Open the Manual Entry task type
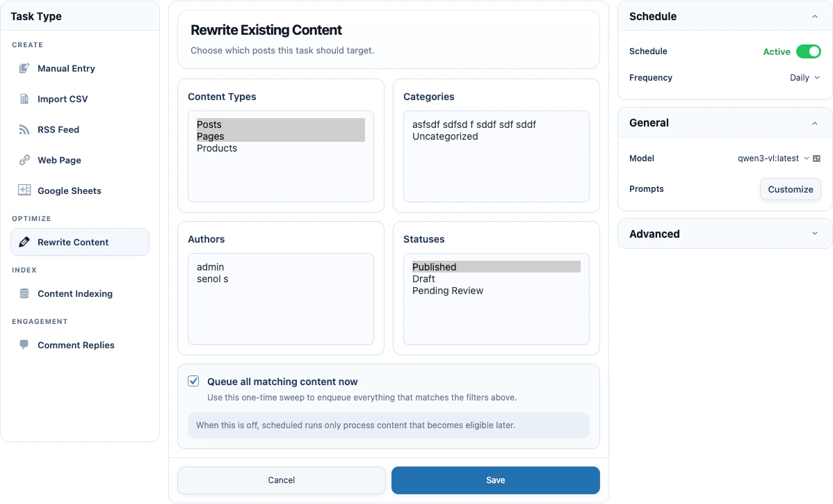 (80, 69)
